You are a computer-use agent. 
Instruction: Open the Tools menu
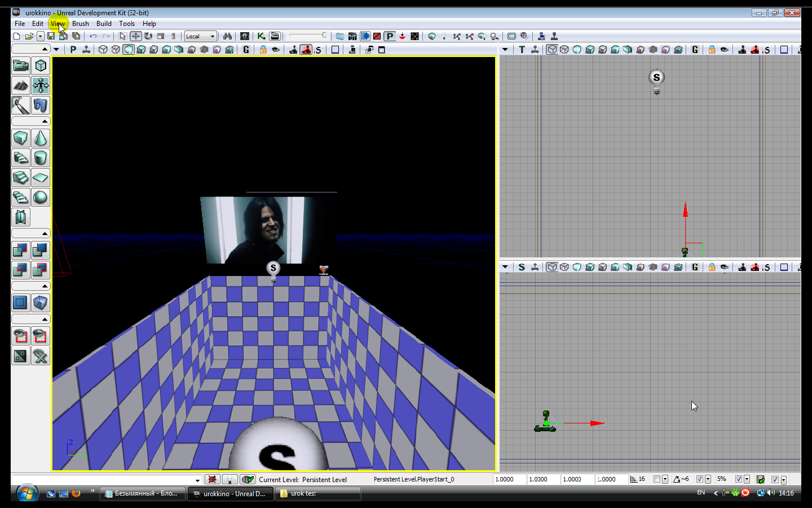coord(127,24)
